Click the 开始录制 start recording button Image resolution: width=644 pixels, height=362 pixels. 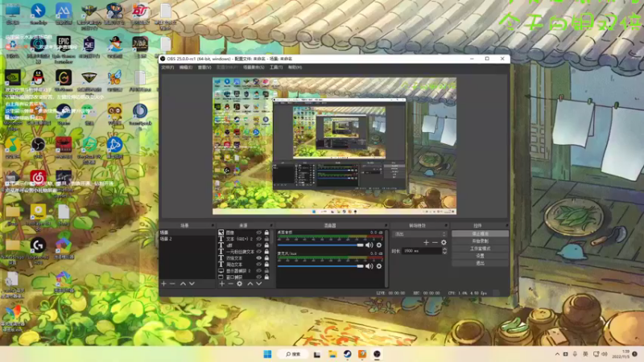[480, 241]
